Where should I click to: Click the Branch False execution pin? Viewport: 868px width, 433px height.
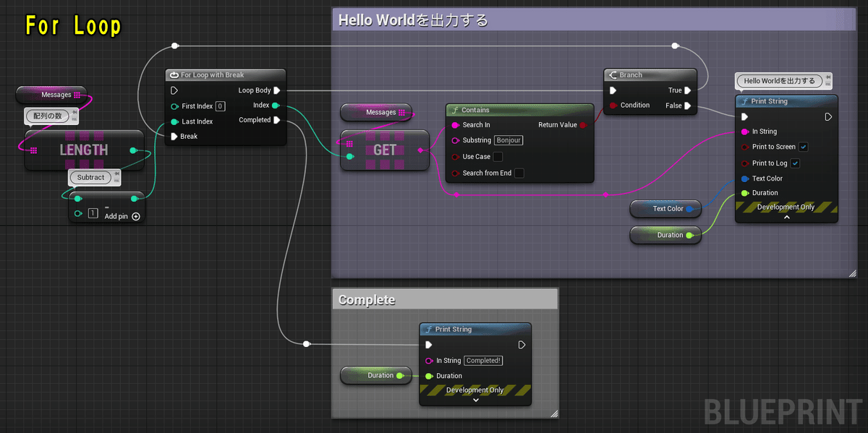[688, 106]
